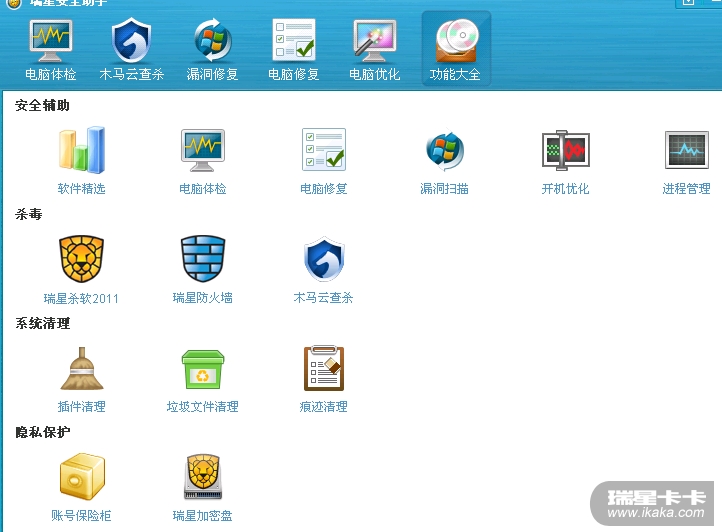722x532 pixels.
Task: Click the 瑞星防火墙 label text
Action: [203, 298]
